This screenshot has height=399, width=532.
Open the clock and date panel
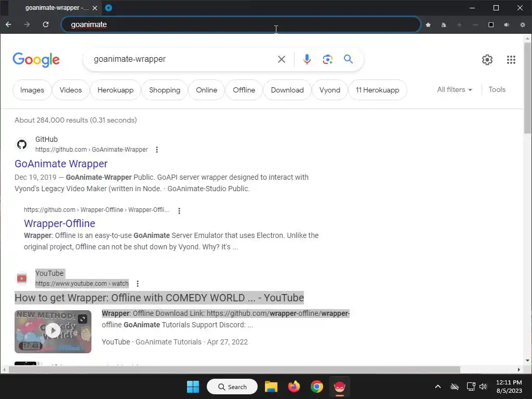point(509,387)
